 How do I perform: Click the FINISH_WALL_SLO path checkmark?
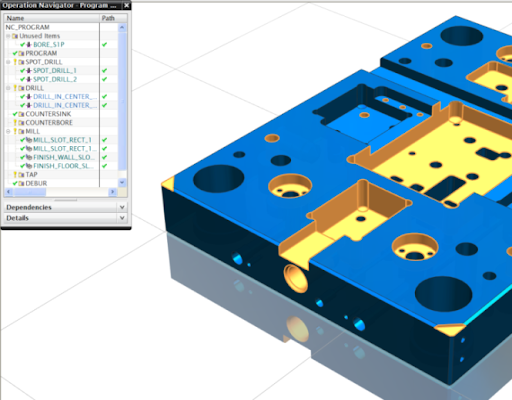(105, 157)
